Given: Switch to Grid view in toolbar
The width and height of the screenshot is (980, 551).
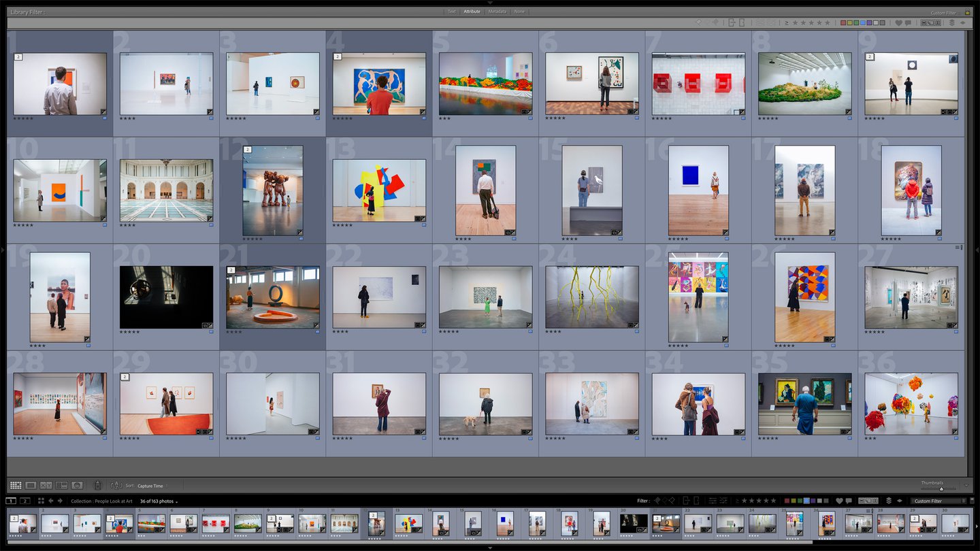Looking at the screenshot, I should [15, 485].
